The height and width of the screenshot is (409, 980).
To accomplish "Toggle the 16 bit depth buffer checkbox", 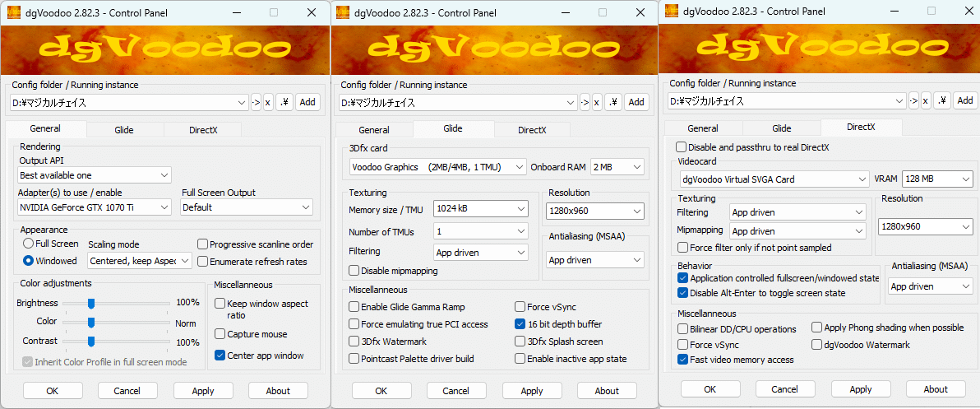I will 520,324.
